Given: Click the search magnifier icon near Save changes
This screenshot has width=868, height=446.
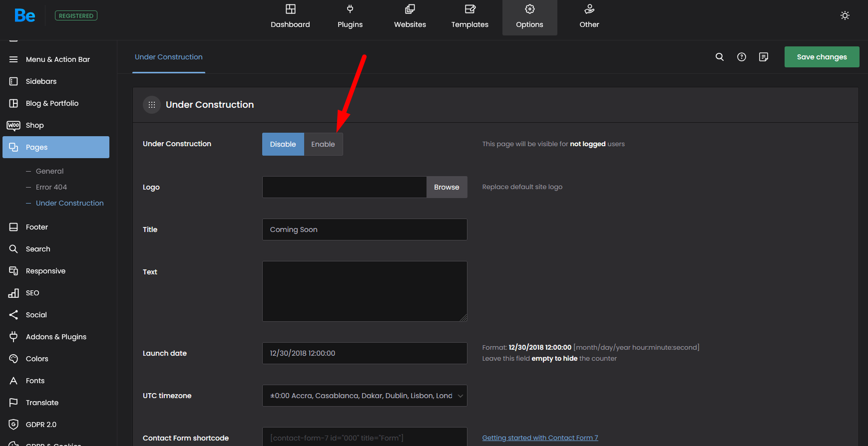Looking at the screenshot, I should [x=720, y=57].
